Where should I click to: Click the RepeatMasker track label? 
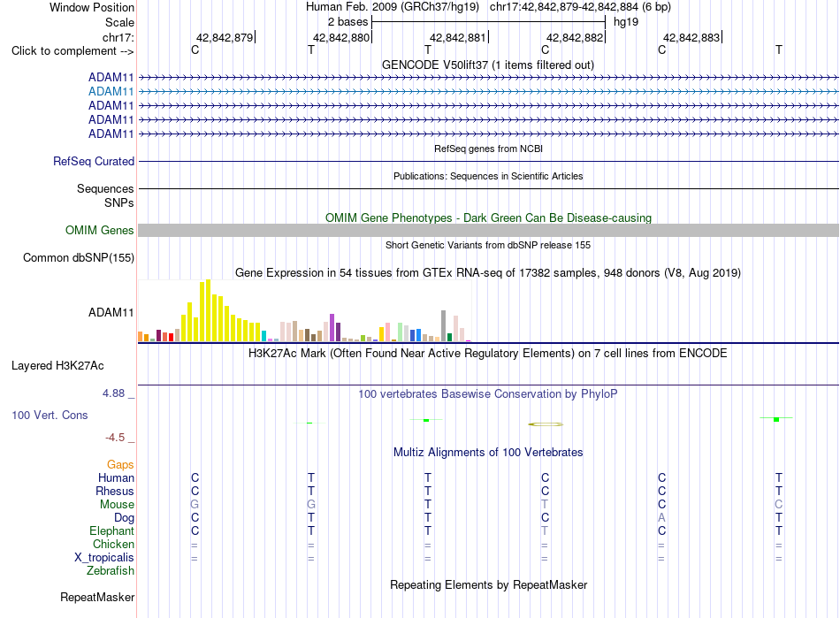pos(97,597)
